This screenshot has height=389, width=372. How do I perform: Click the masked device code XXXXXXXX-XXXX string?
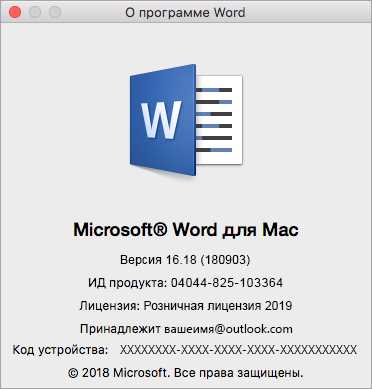point(238,350)
